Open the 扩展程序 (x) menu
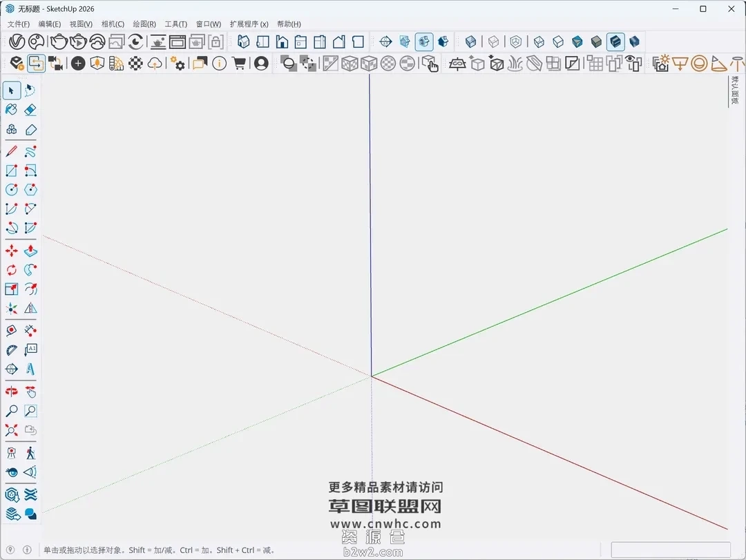Screen dimensions: 746x560 click(249, 24)
